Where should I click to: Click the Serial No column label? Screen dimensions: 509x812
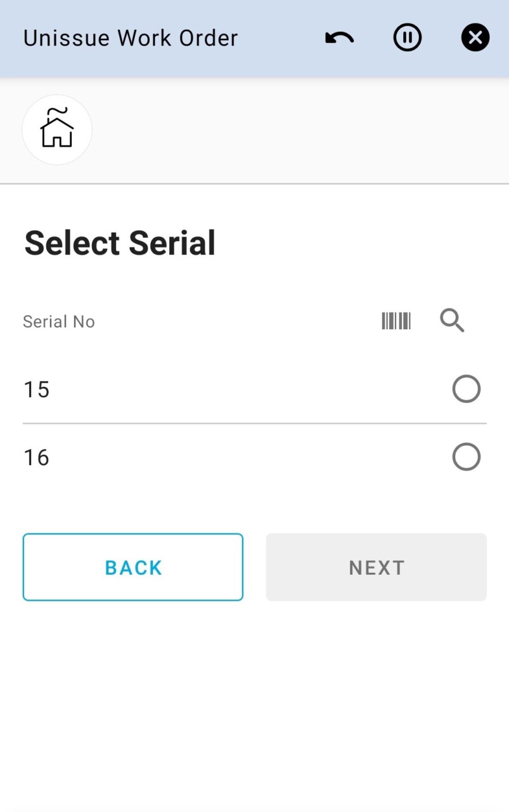tap(59, 322)
